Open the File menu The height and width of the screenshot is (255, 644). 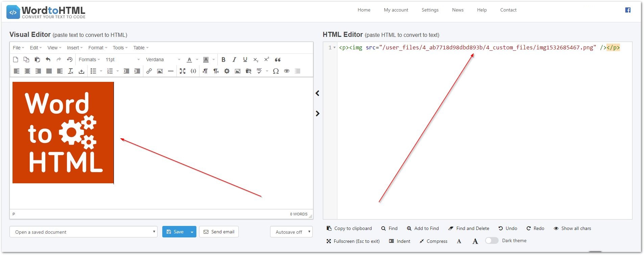point(18,48)
